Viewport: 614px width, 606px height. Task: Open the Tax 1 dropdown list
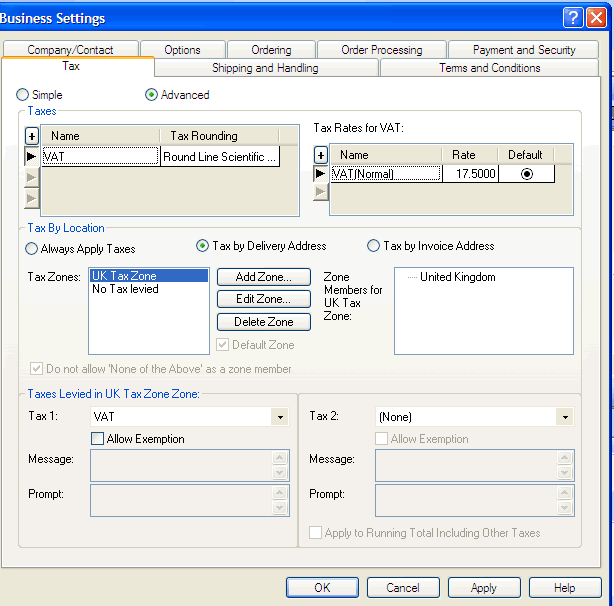click(x=278, y=417)
